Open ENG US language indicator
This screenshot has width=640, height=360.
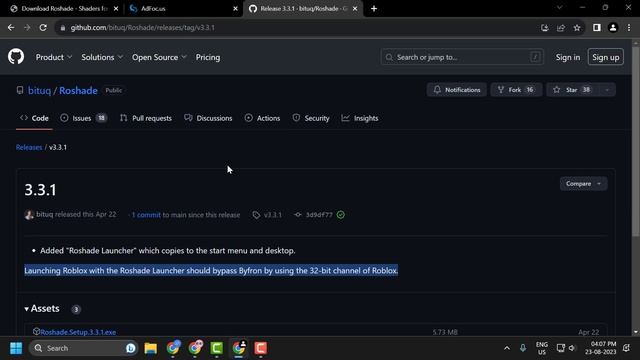point(542,348)
